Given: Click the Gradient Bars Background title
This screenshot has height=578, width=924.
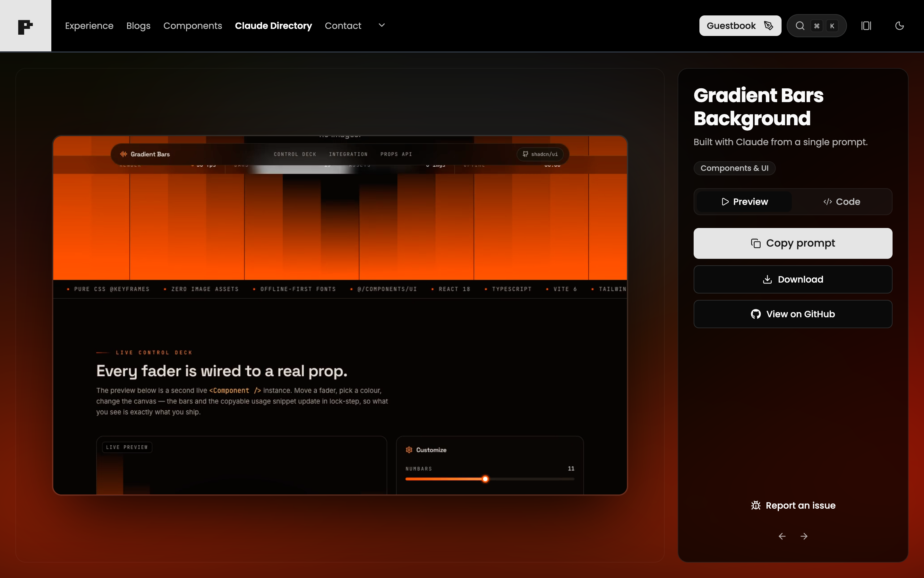Looking at the screenshot, I should pos(758,107).
